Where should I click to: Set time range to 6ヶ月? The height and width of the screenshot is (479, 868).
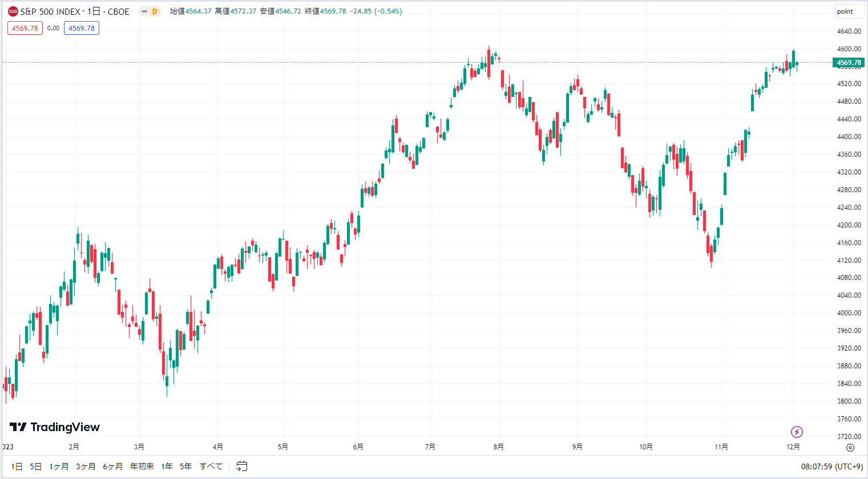pos(113,466)
